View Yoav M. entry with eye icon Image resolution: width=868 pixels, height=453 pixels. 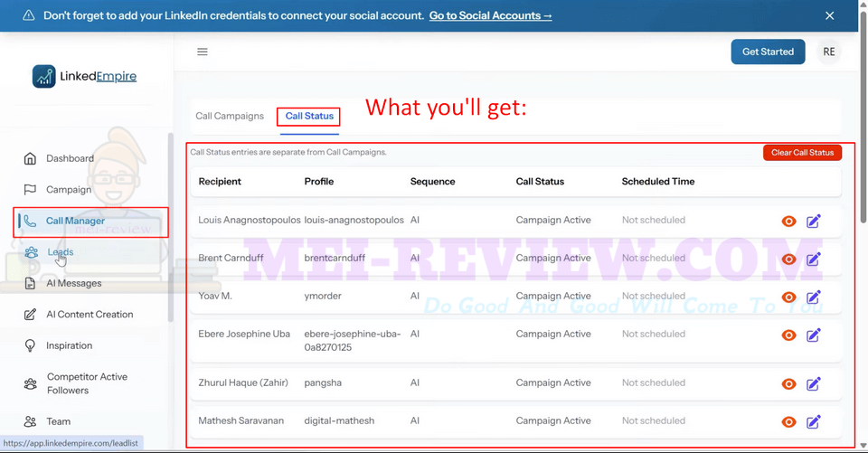coord(788,297)
